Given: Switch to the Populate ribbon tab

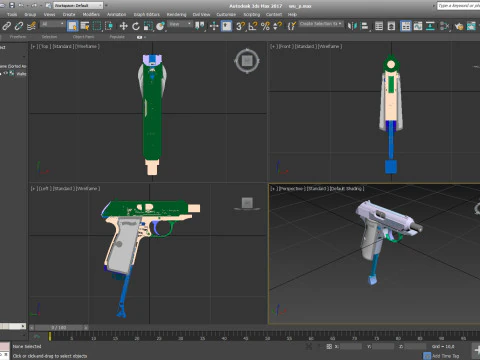Looking at the screenshot, I should [x=117, y=37].
